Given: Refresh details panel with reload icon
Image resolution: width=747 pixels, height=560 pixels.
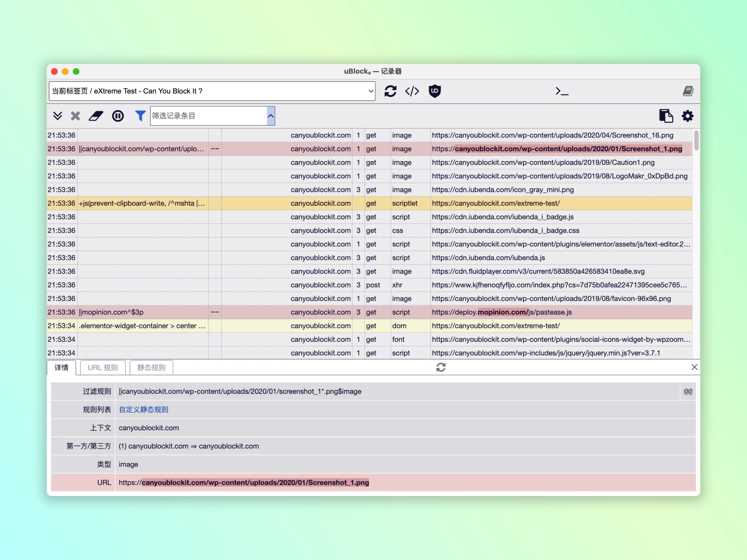Looking at the screenshot, I should [441, 367].
